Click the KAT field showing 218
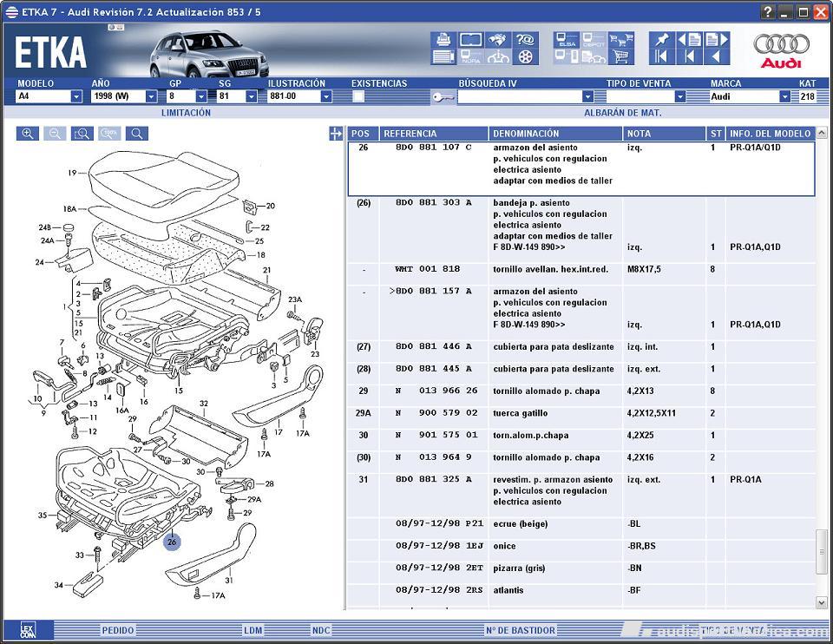The height and width of the screenshot is (644, 833). (x=808, y=96)
